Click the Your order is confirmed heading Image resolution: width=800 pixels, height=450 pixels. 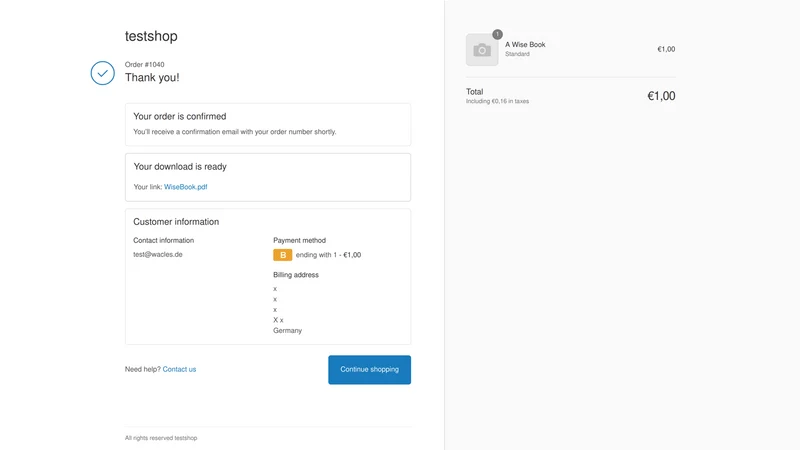(180, 116)
